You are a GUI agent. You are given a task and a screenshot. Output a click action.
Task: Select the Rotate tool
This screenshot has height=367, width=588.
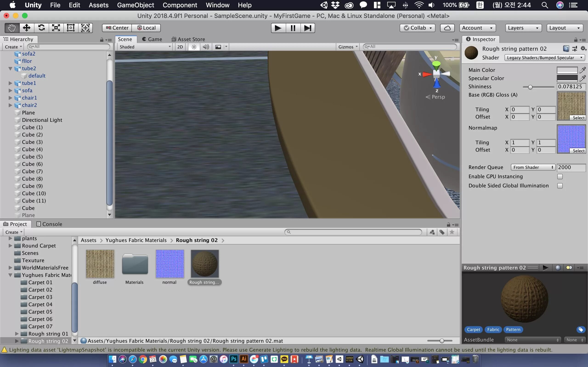[41, 28]
